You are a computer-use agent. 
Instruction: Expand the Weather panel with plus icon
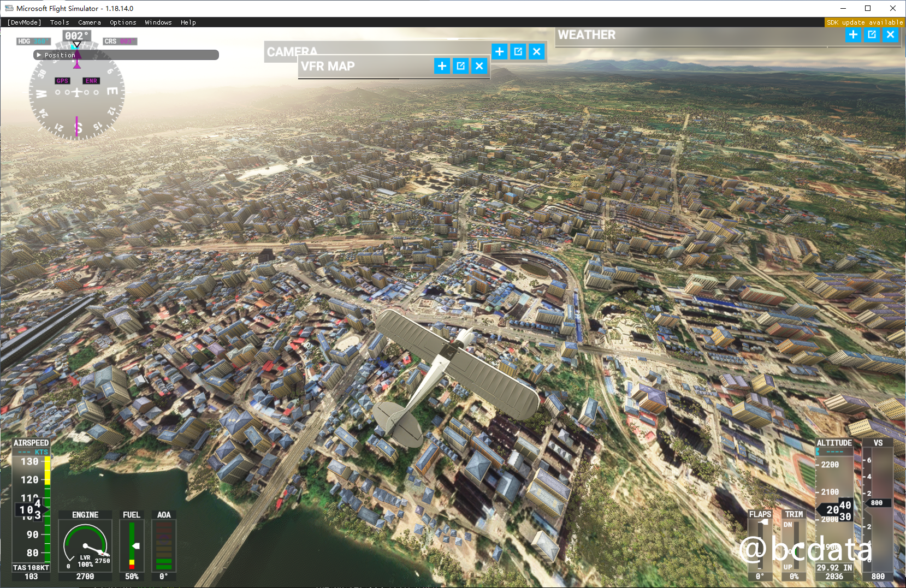pyautogui.click(x=853, y=35)
